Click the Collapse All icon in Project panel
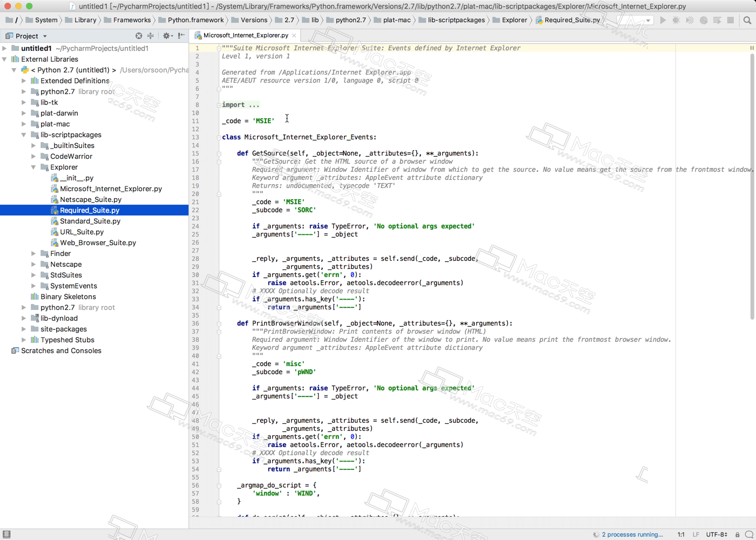 tap(151, 36)
